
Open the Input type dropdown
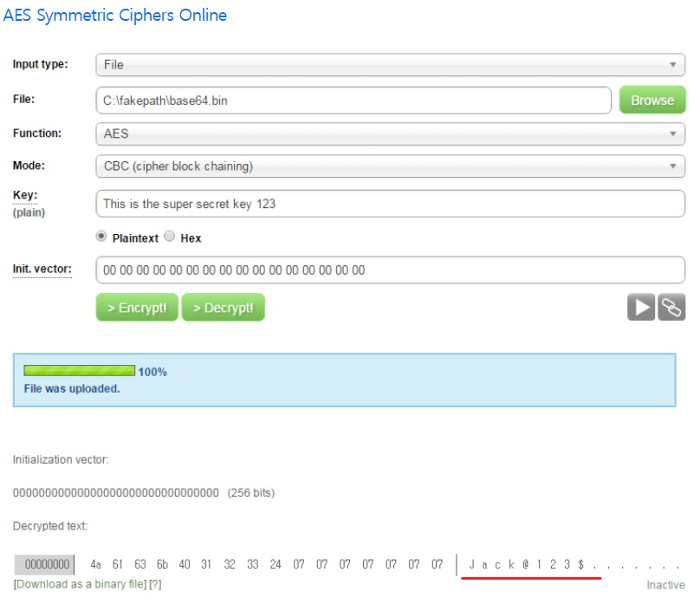pos(390,65)
